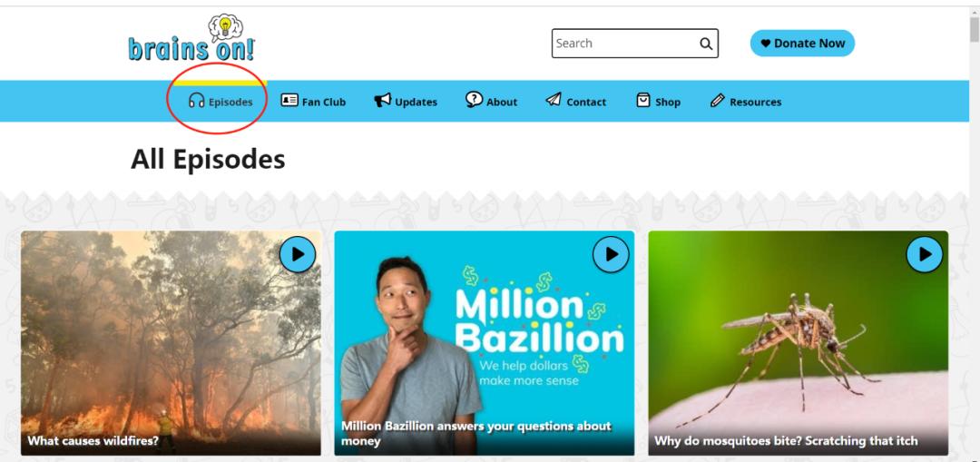
Task: Open the mosquito episode thumbnail image
Action: point(799,342)
